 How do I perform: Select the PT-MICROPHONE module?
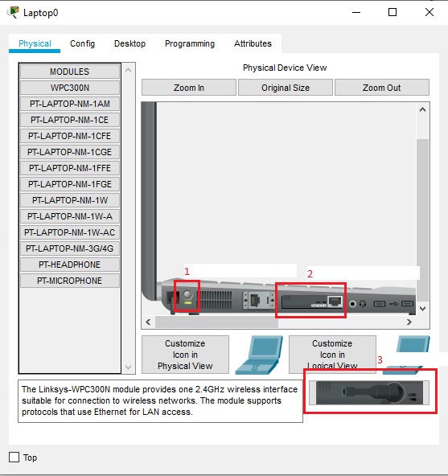70,281
